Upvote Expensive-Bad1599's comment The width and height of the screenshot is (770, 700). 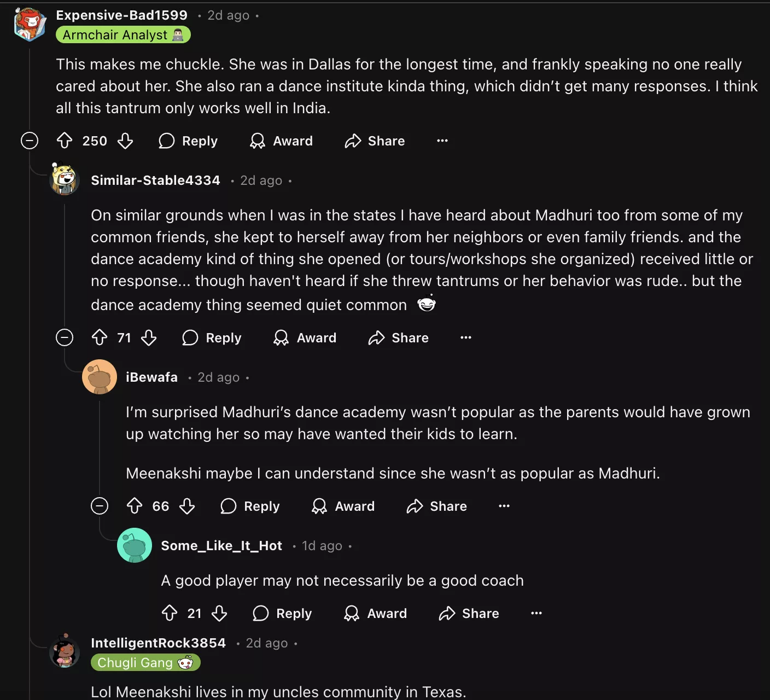65,141
